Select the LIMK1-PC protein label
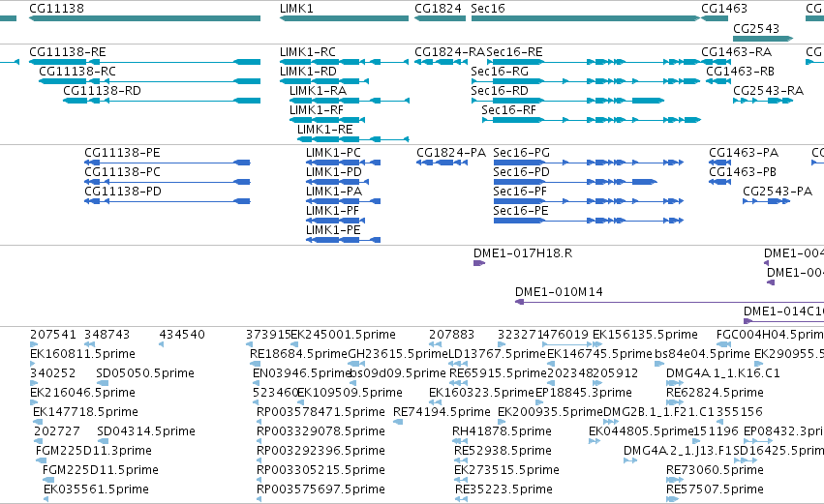The image size is (824, 504). click(x=333, y=153)
